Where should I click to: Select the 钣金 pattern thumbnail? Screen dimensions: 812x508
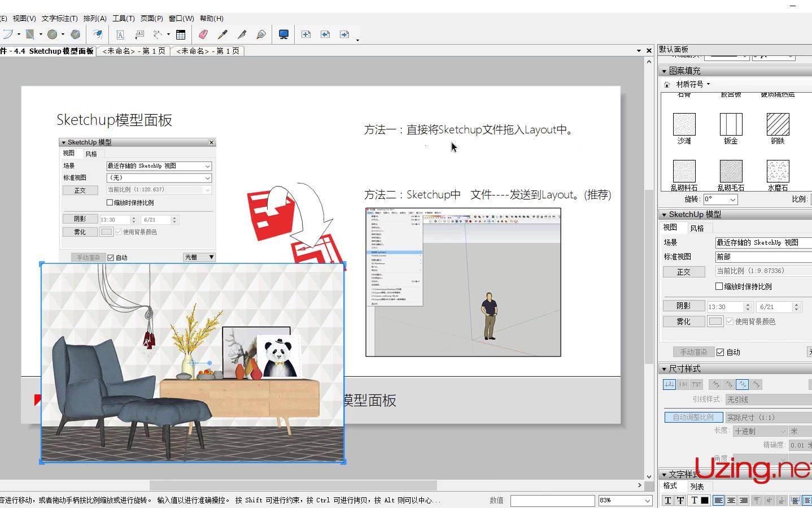pos(731,124)
